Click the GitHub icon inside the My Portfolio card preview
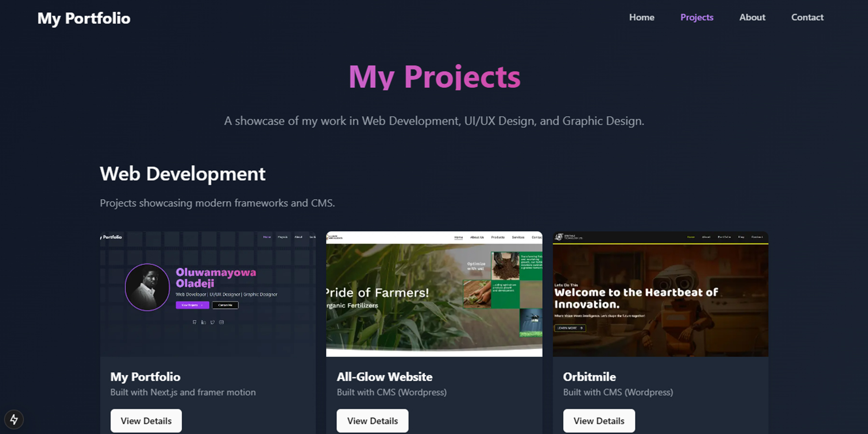868x434 pixels. (x=195, y=322)
